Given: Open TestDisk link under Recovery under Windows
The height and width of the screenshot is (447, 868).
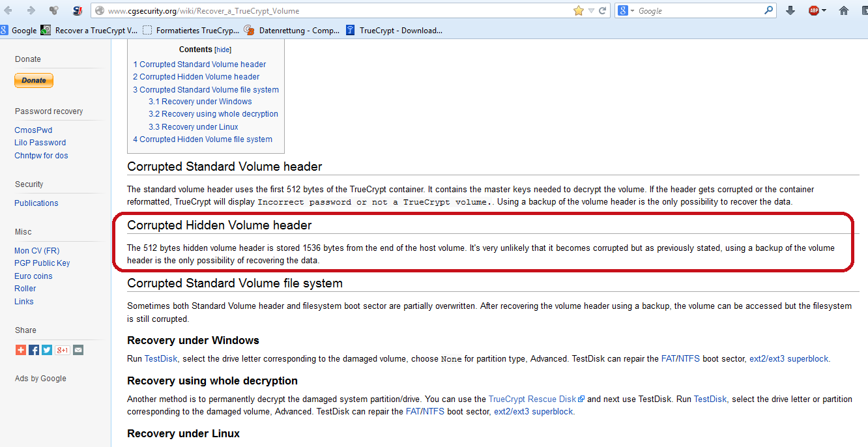Looking at the screenshot, I should click(x=161, y=359).
